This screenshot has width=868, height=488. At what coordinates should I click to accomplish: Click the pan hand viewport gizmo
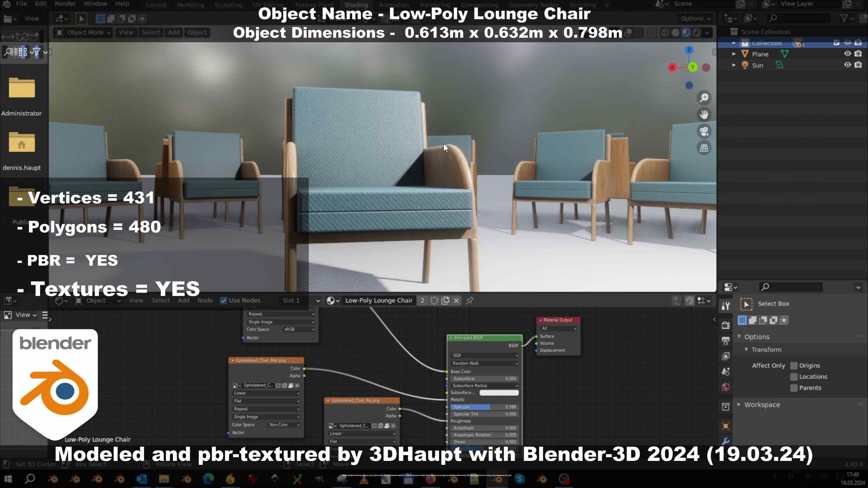(x=704, y=115)
